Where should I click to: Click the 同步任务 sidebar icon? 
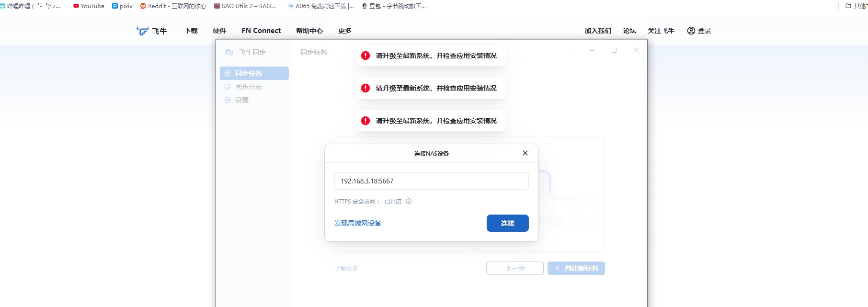coord(228,73)
